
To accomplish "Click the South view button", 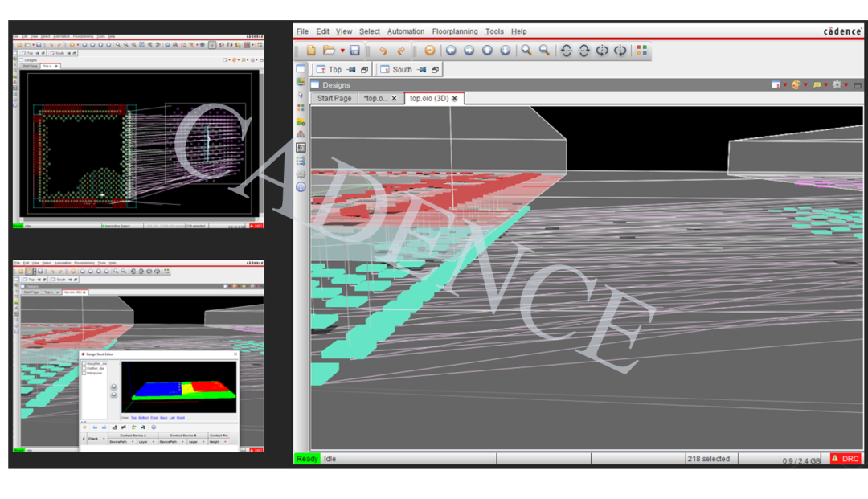I will 402,70.
